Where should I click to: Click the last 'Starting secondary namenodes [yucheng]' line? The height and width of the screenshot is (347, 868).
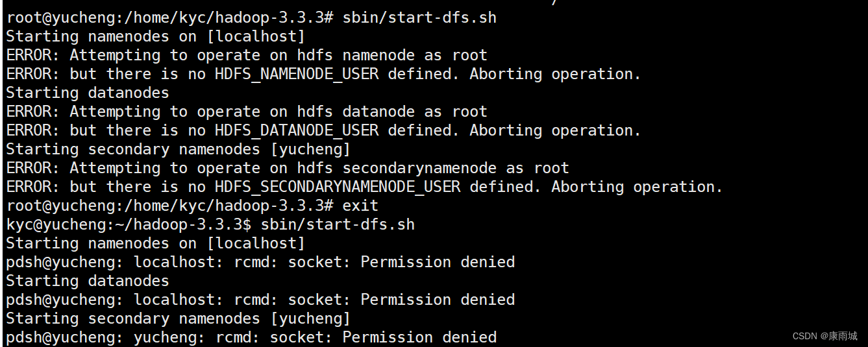tap(178, 318)
